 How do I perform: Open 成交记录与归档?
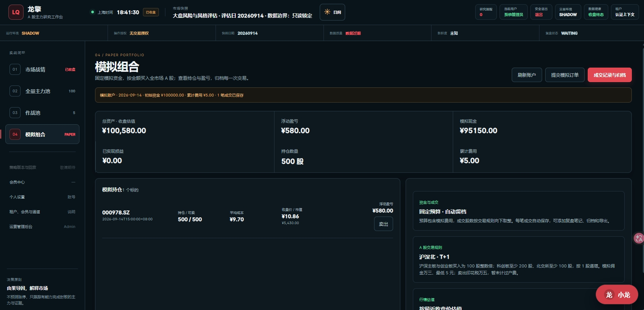(609, 75)
